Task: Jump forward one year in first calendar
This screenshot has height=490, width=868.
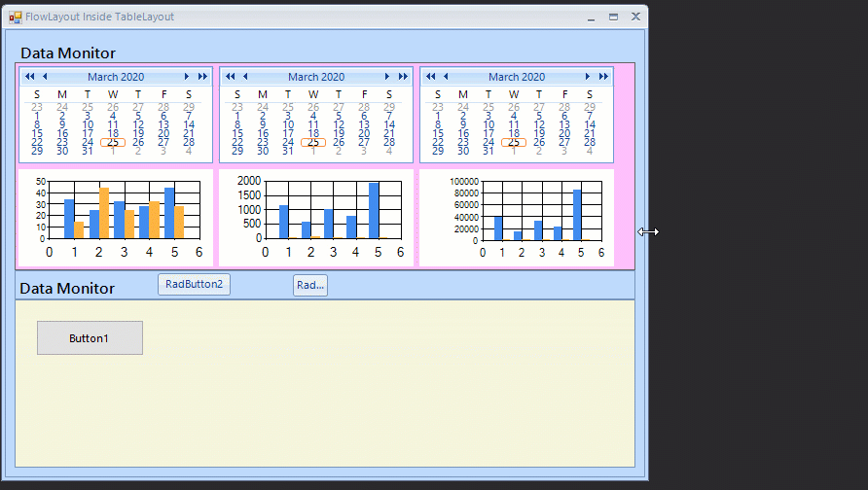Action: 202,77
